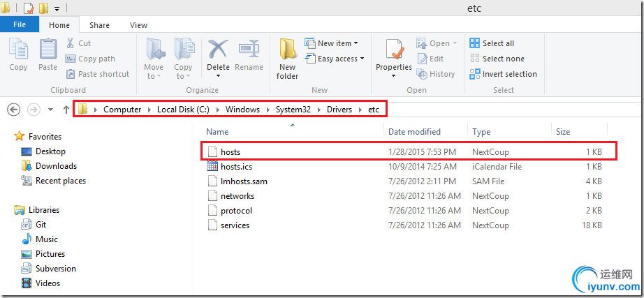
Task: Open the Easy access dropdown
Action: pos(335,59)
